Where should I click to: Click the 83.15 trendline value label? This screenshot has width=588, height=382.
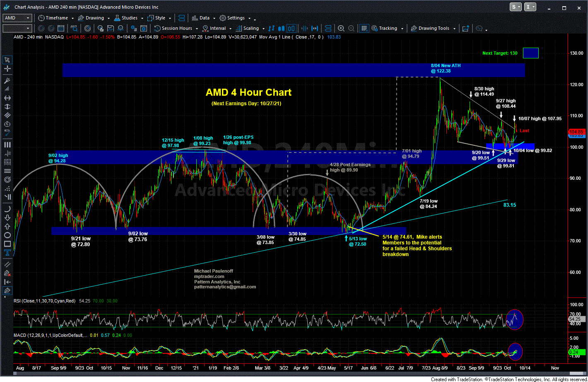[x=510, y=205]
